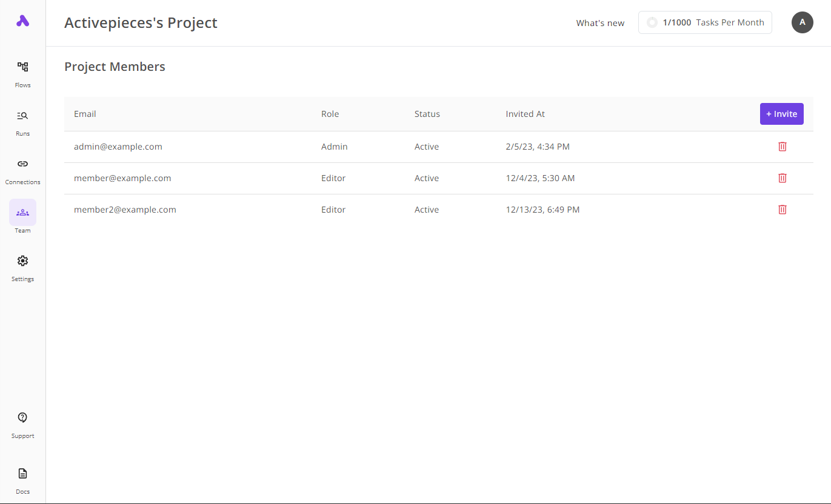Viewport: 831px width, 504px height.
Task: Open Support help icon
Action: (x=22, y=417)
